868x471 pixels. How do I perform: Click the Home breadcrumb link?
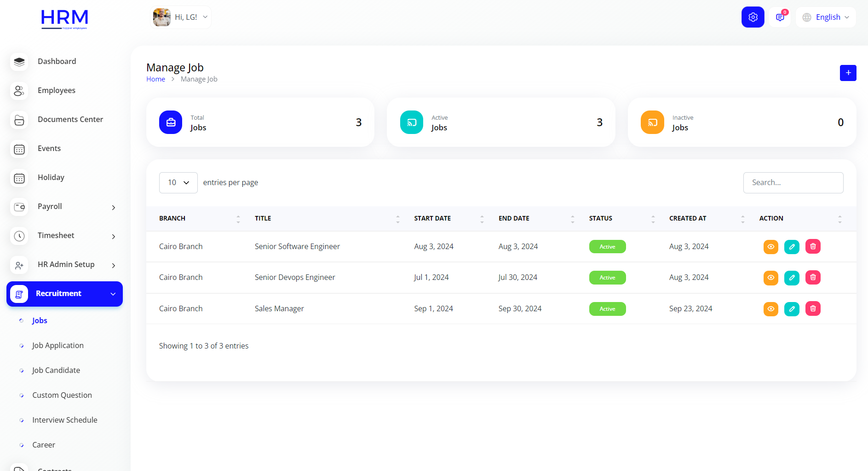coord(155,79)
